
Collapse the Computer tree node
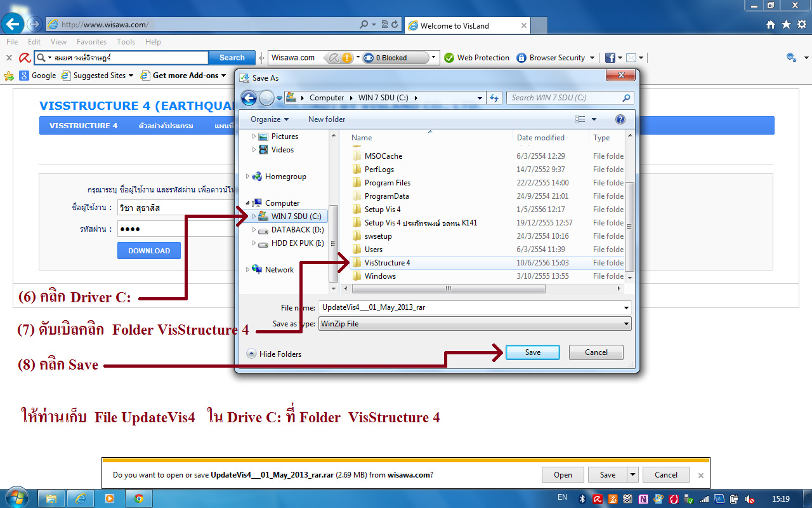pyautogui.click(x=249, y=203)
